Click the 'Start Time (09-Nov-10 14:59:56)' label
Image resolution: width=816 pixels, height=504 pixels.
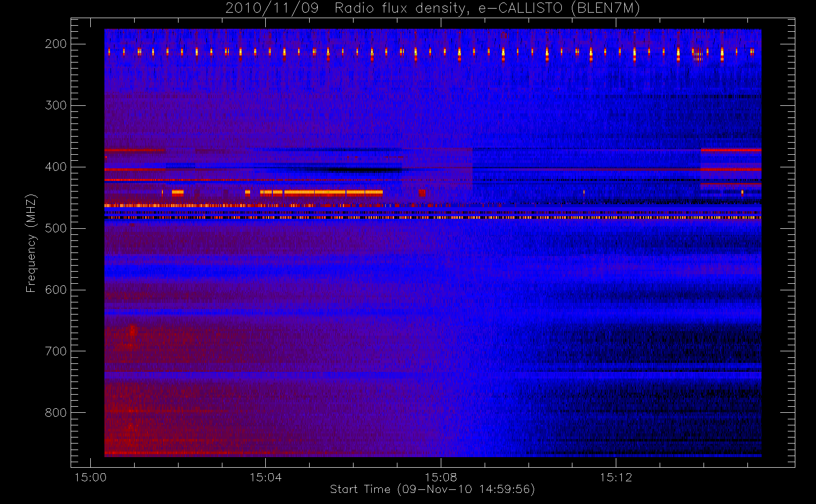tap(432, 489)
